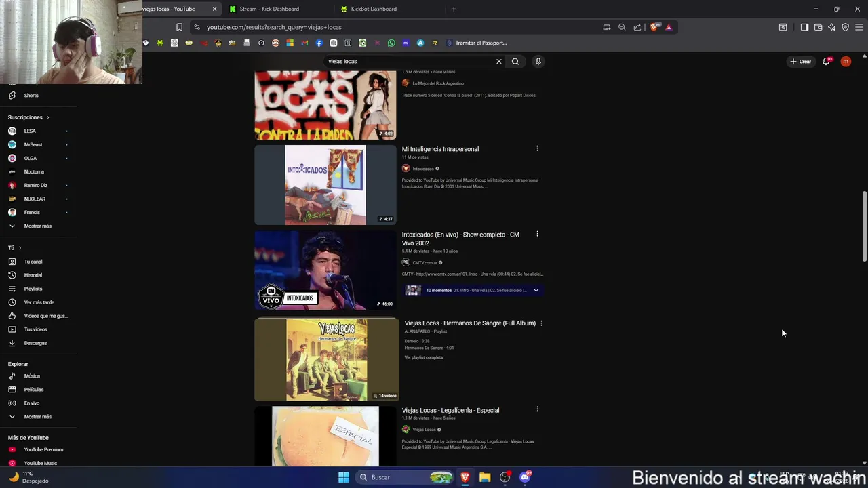This screenshot has width=868, height=488.
Task: Click the Brave Shields icon in address bar
Action: tap(654, 27)
